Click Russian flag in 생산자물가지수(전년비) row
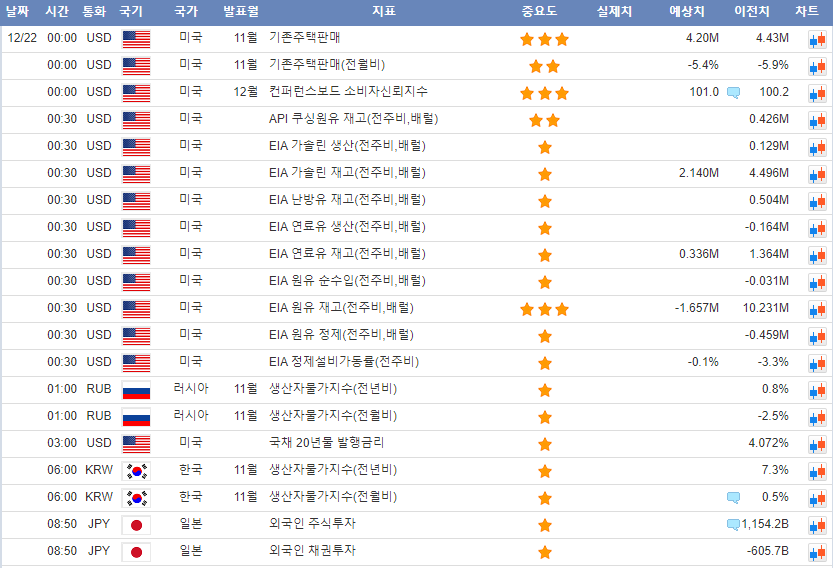Viewport: 833px width, 568px height. coord(136,390)
